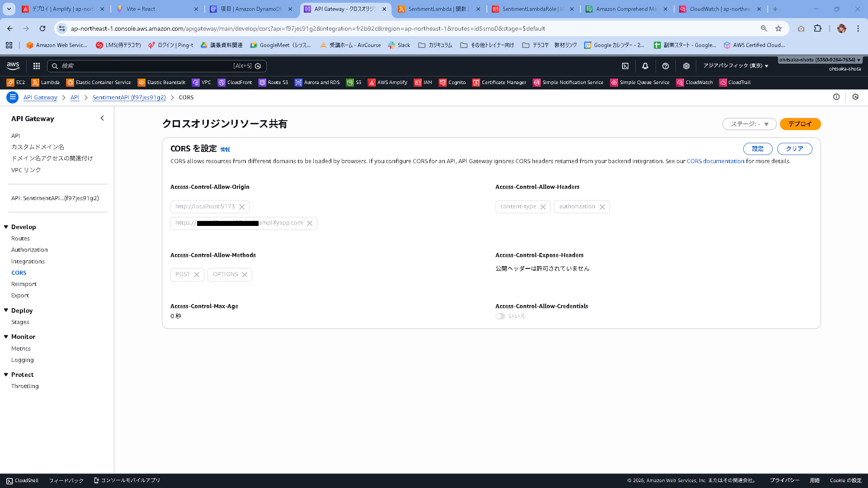Open the CORS documentation link
This screenshot has height=488, width=868.
tap(715, 161)
